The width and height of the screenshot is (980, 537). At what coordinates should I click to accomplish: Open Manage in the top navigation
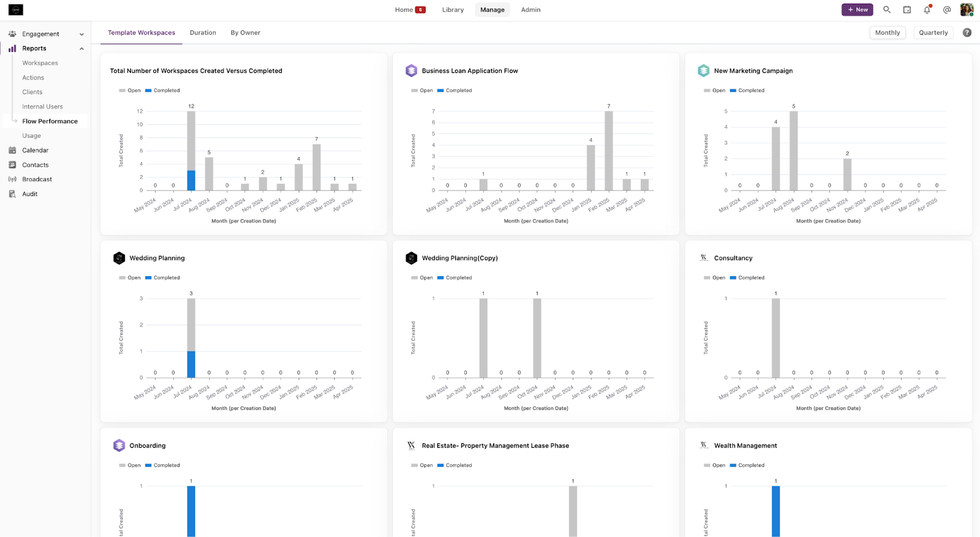(x=492, y=10)
